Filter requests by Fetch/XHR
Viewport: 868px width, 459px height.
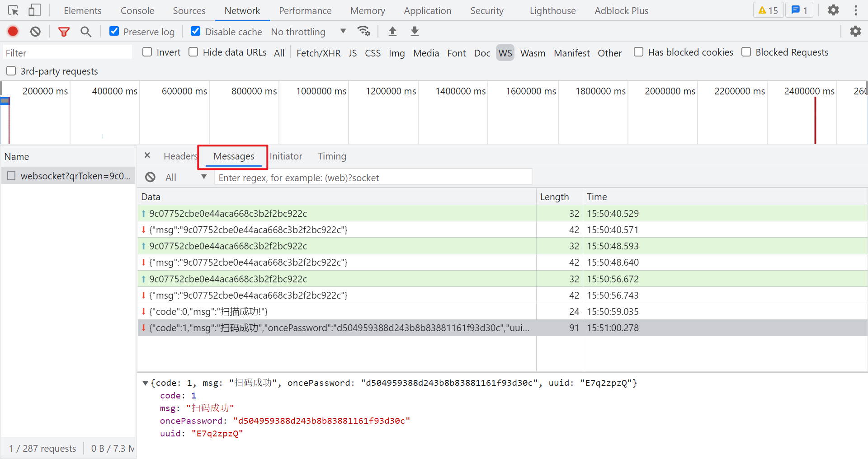click(318, 53)
